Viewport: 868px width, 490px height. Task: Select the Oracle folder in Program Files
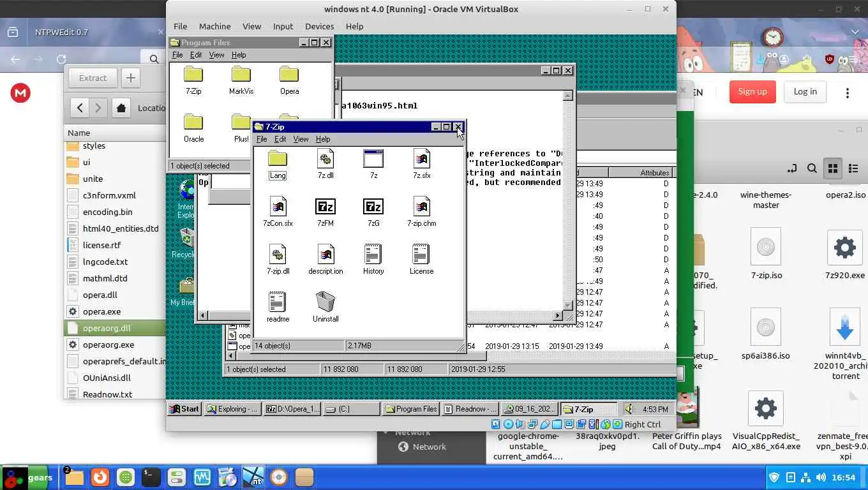click(x=193, y=122)
